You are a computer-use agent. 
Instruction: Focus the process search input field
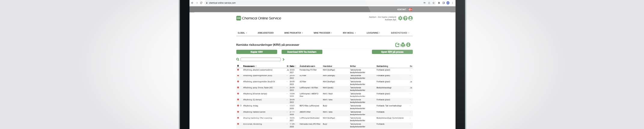260,60
